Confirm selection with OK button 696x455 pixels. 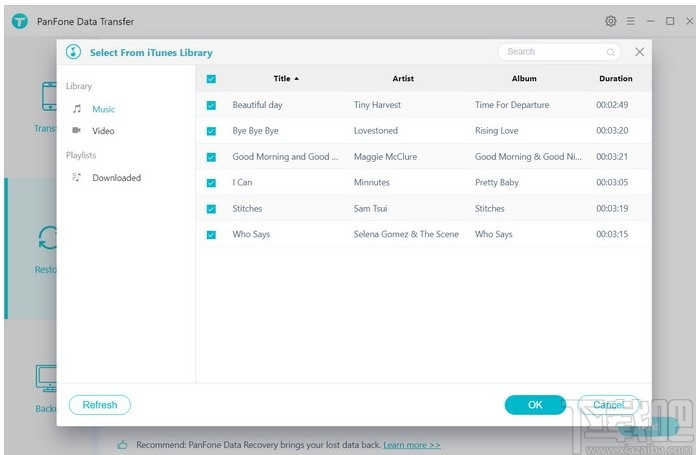click(535, 405)
